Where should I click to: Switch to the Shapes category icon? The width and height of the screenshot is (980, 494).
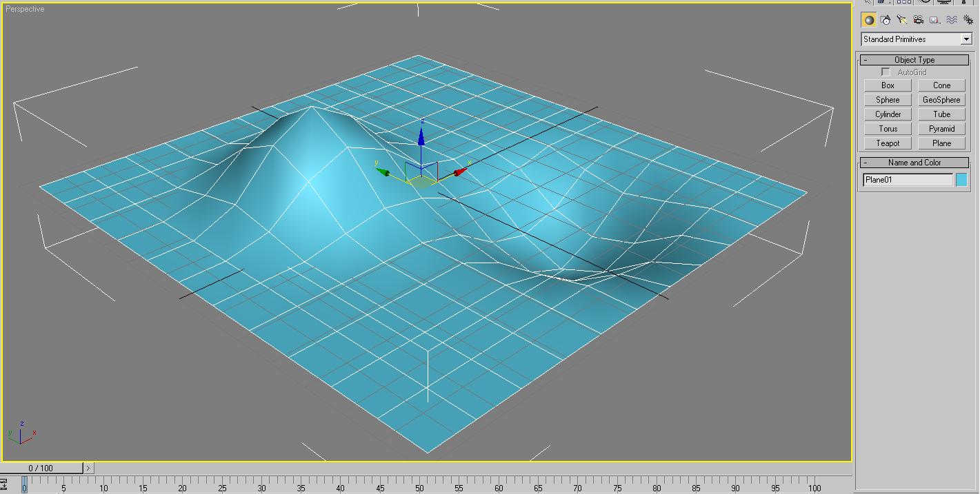886,20
